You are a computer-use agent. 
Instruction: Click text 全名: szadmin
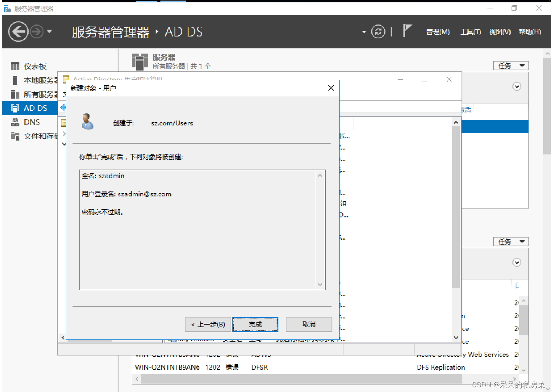tap(103, 176)
